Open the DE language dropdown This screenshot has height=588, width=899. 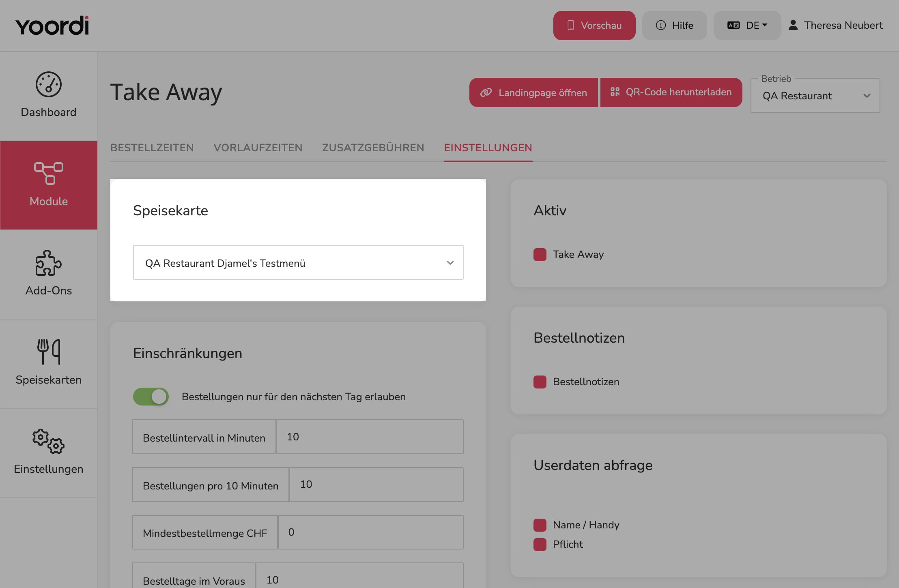click(747, 25)
